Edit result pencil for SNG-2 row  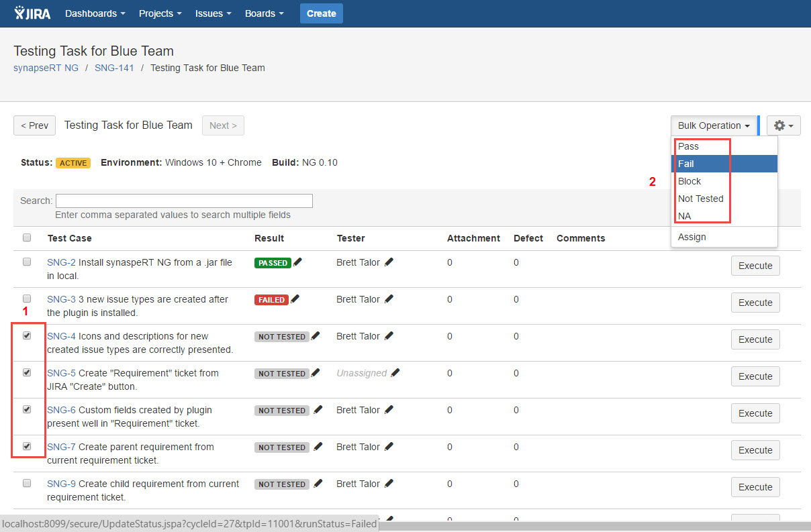coord(297,262)
